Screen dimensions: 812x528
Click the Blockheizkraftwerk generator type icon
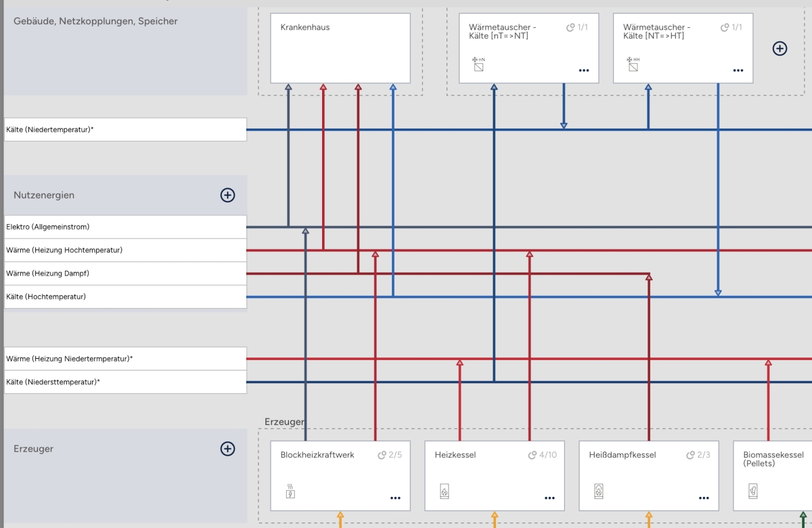coord(290,491)
